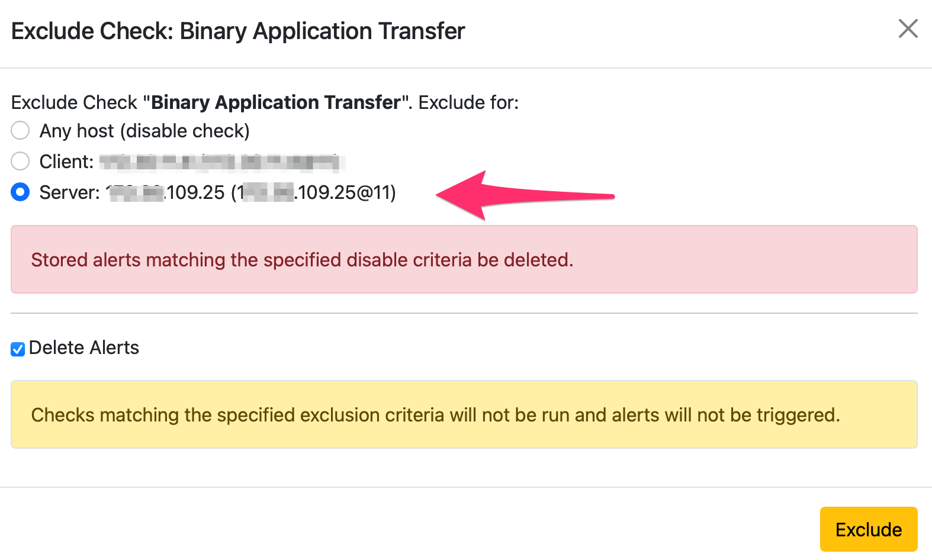932x560 pixels.
Task: Dismiss the dialog using the close icon
Action: click(908, 29)
